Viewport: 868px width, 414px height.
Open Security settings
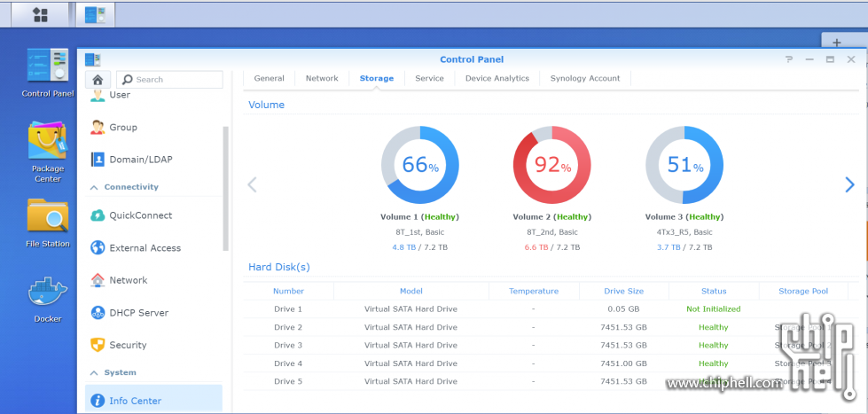coord(153,345)
